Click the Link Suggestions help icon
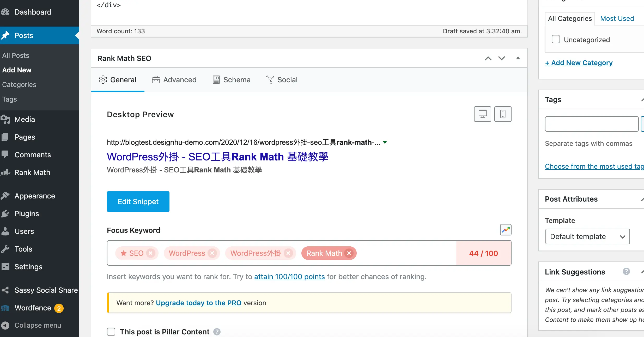The width and height of the screenshot is (644, 337). click(x=626, y=272)
